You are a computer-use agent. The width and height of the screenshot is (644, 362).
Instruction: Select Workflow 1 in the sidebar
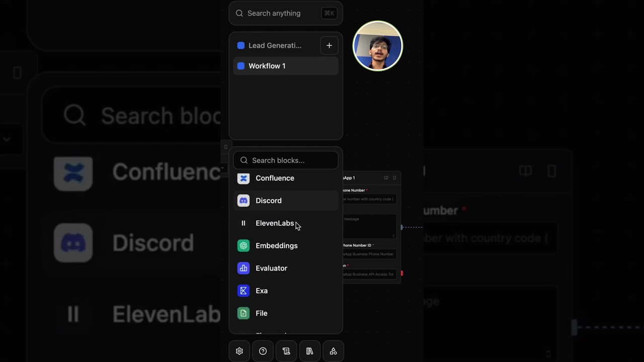286,66
